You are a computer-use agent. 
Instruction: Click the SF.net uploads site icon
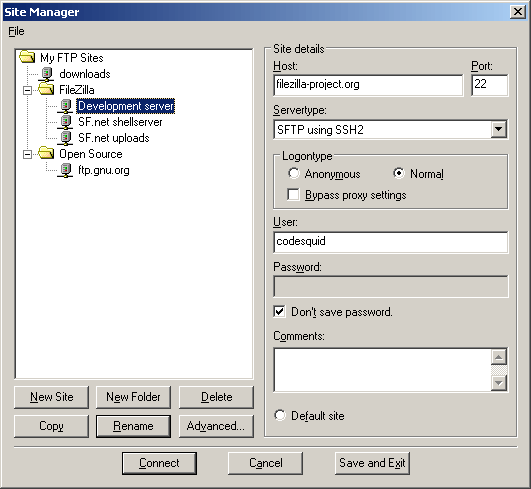(65, 138)
